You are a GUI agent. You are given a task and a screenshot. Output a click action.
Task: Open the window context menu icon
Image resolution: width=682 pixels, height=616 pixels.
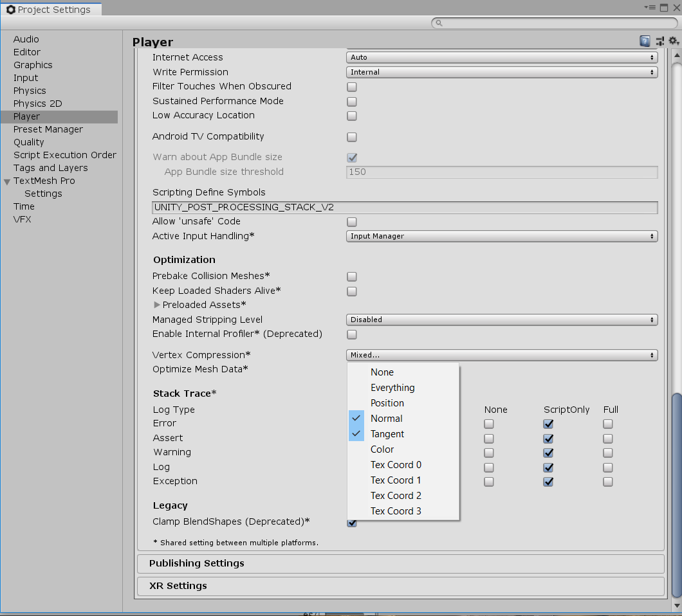click(x=650, y=8)
